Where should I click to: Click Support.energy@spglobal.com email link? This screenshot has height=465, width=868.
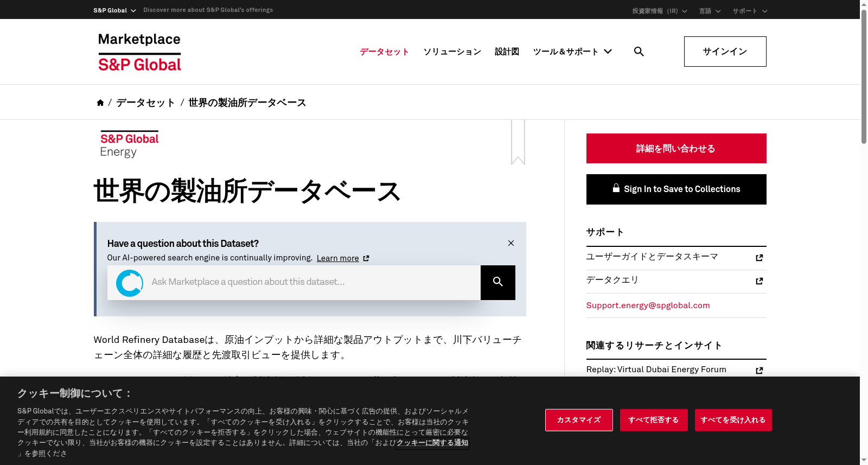[648, 305]
